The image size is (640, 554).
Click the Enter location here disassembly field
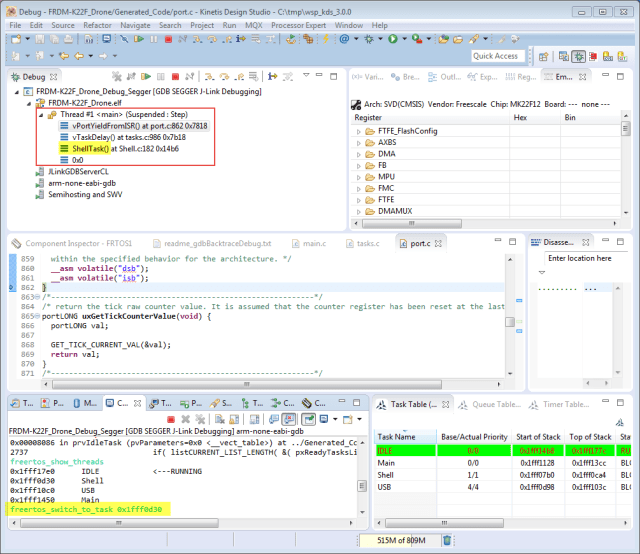click(x=580, y=259)
